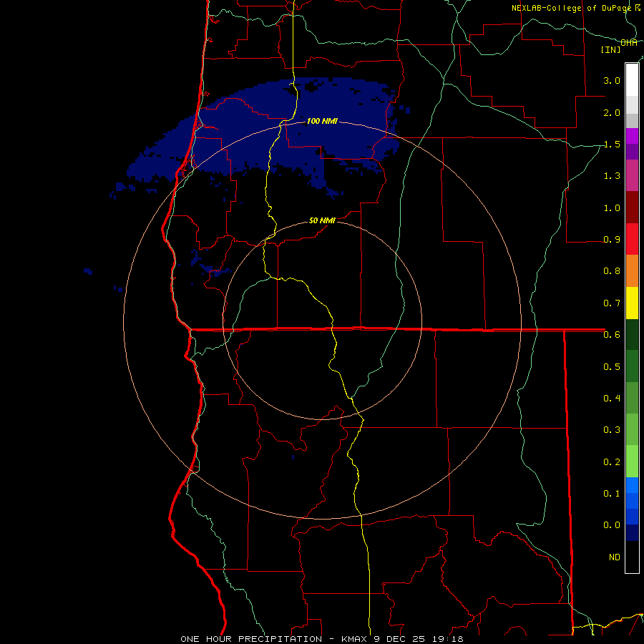Click the [IN] units label

611,49
